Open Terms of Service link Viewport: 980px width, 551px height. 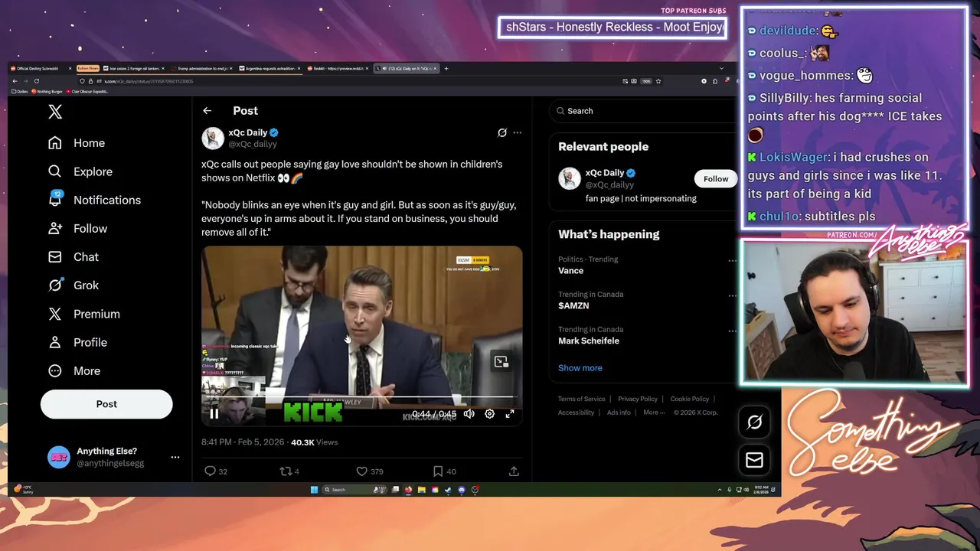pyautogui.click(x=581, y=399)
